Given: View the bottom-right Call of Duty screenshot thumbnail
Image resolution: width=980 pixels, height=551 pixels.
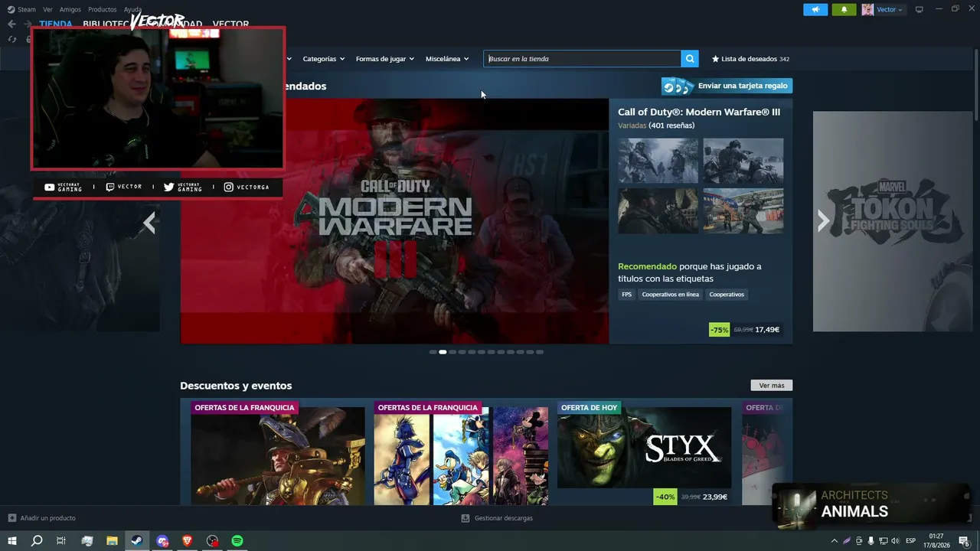Looking at the screenshot, I should pyautogui.click(x=743, y=211).
